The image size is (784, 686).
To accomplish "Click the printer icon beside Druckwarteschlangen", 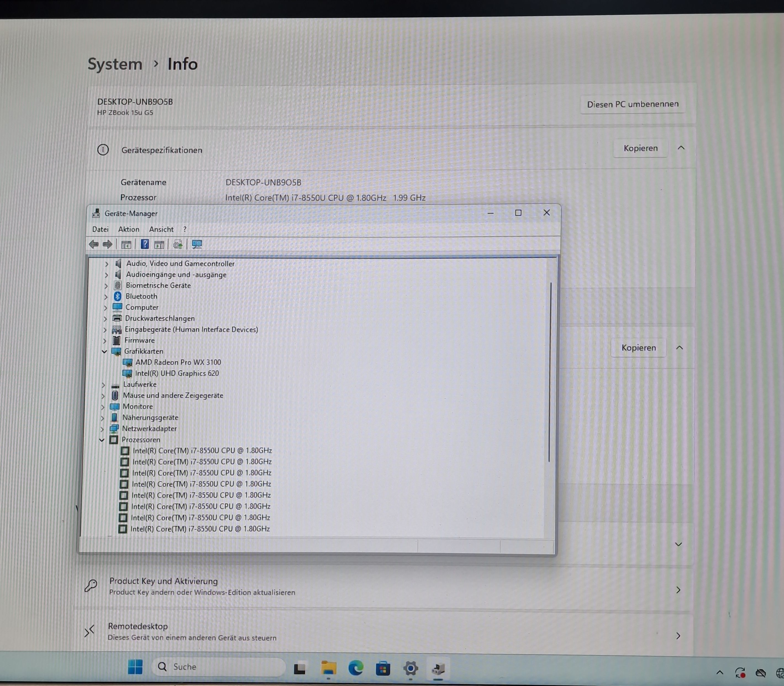I will [x=117, y=318].
